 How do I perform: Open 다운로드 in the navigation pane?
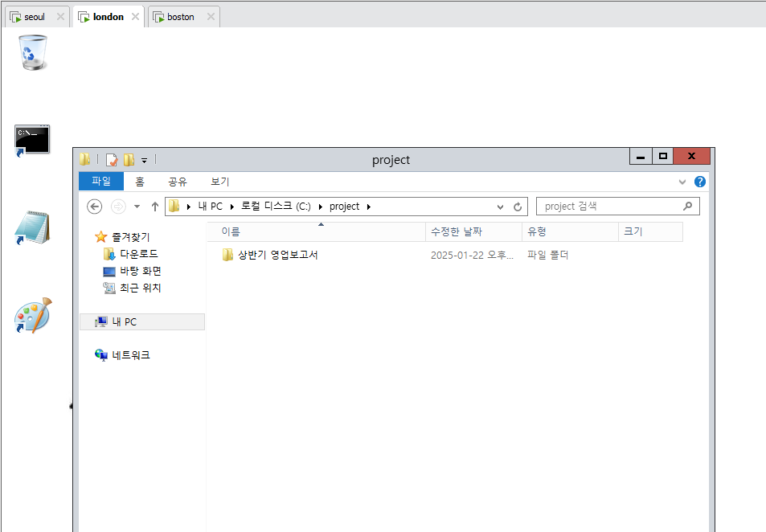(139, 254)
